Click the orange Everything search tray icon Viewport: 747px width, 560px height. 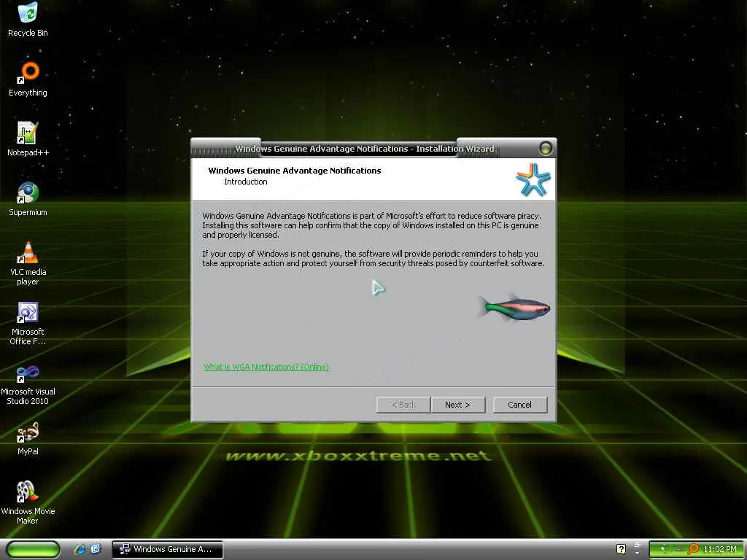coord(693,549)
